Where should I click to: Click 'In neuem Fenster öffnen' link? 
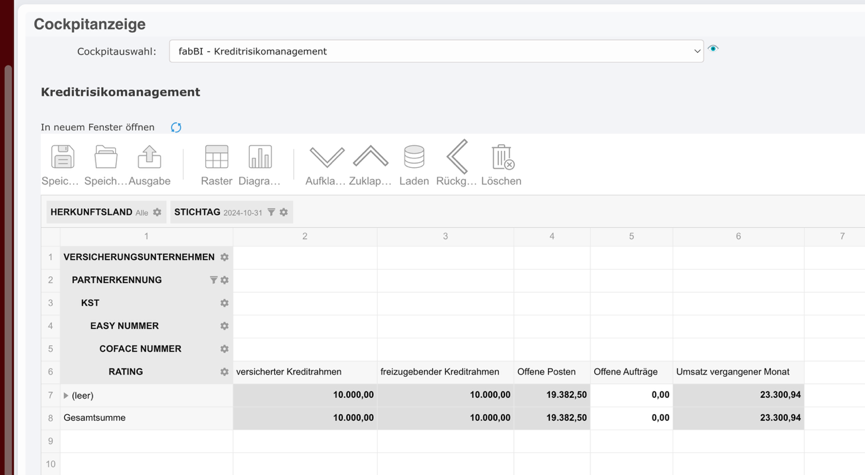click(97, 127)
